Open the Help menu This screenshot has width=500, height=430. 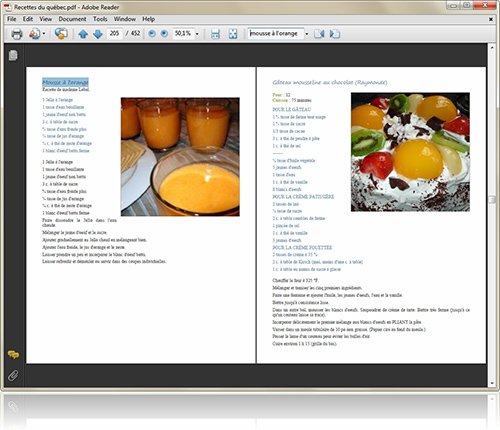tap(148, 19)
